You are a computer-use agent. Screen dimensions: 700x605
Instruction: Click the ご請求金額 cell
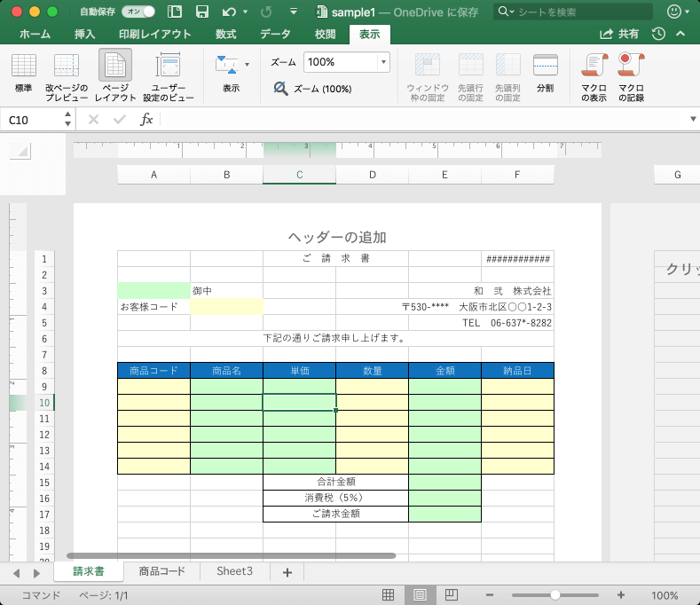point(335,514)
